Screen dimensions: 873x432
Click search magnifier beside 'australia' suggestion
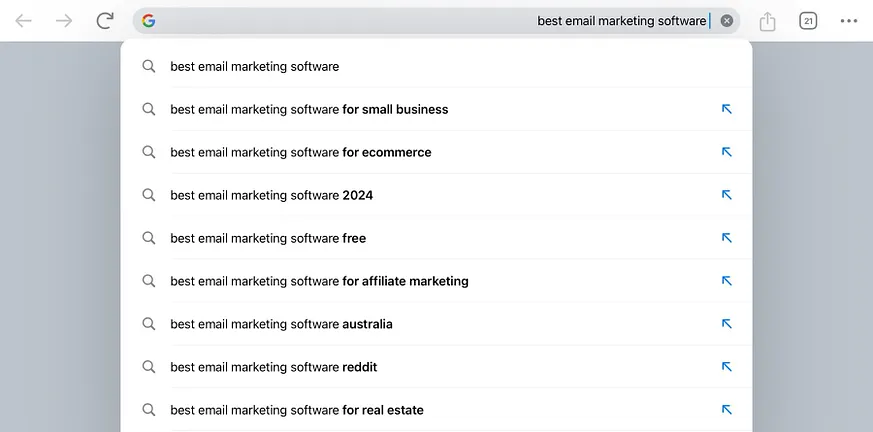point(149,324)
